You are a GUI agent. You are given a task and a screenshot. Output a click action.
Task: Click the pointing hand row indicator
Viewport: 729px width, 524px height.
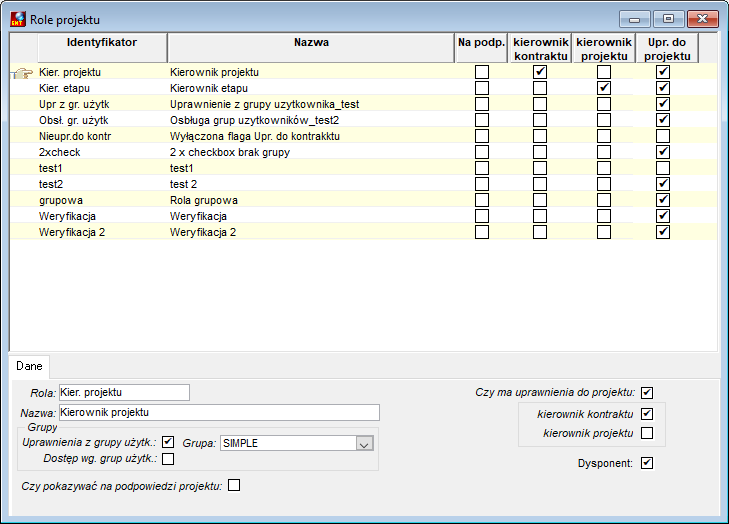click(23, 73)
